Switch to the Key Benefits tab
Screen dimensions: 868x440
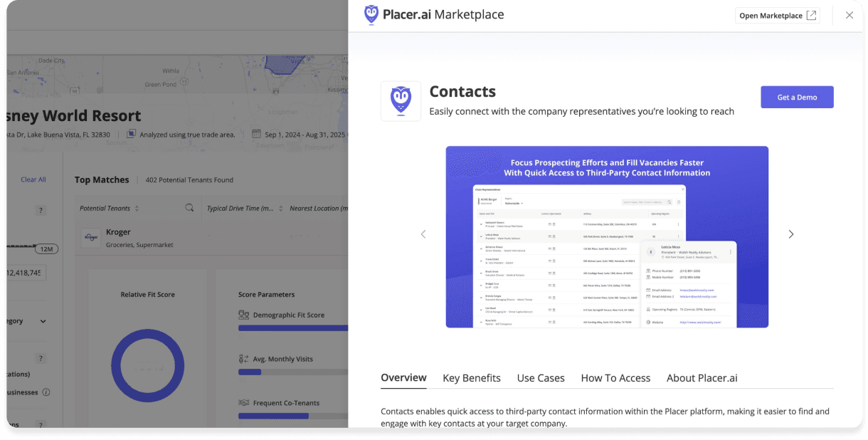[471, 378]
